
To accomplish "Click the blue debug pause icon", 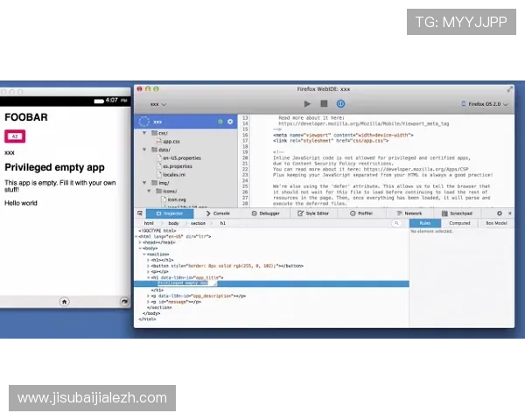I will point(340,103).
